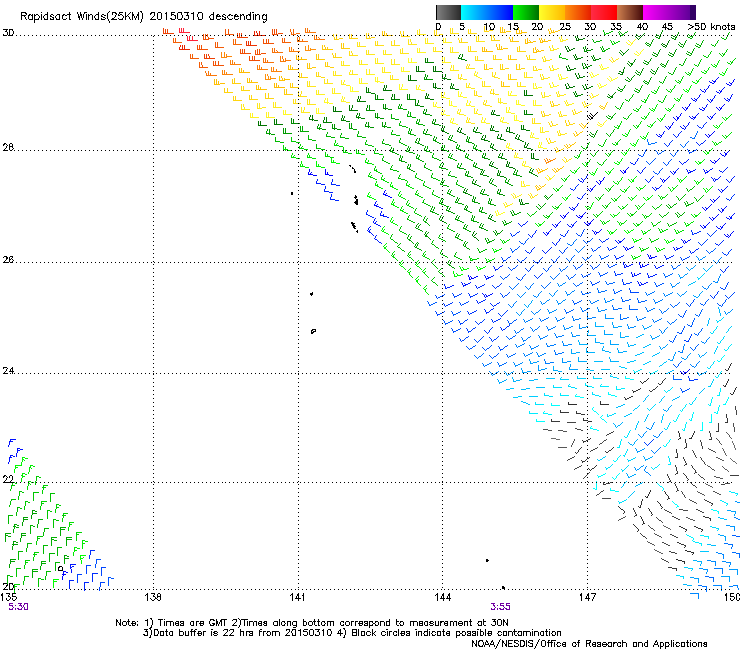This screenshot has height=650, width=740.
Task: Click the latitude label '30'
Action: [8, 33]
